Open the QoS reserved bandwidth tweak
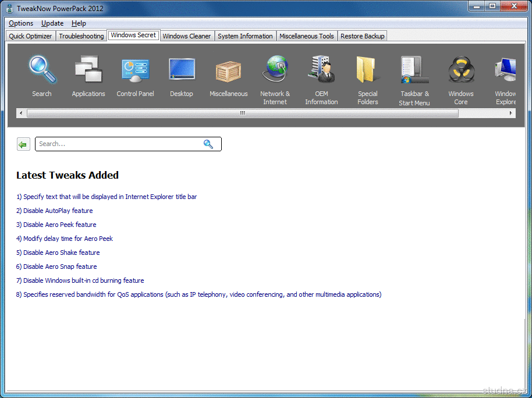The image size is (532, 398). [x=199, y=294]
